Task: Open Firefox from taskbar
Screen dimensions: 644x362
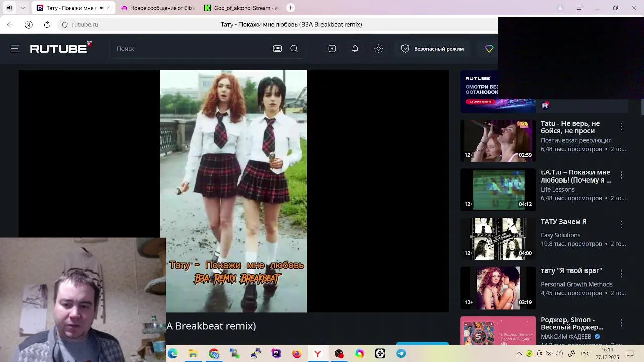Action: (x=297, y=354)
